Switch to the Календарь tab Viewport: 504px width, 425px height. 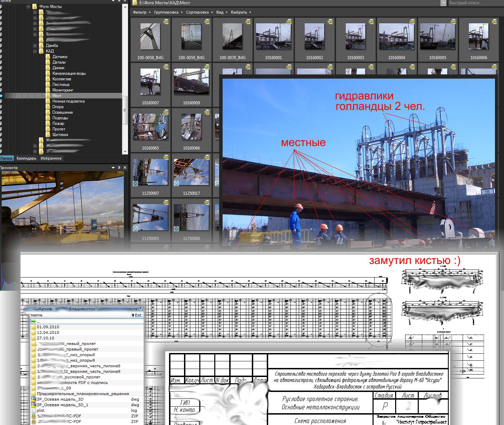pyautogui.click(x=26, y=158)
